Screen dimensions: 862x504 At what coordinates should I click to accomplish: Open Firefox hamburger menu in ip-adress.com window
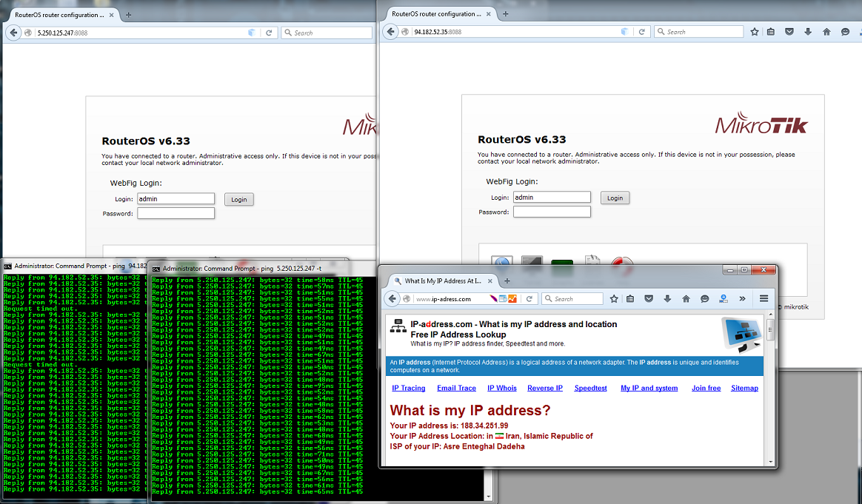[764, 298]
